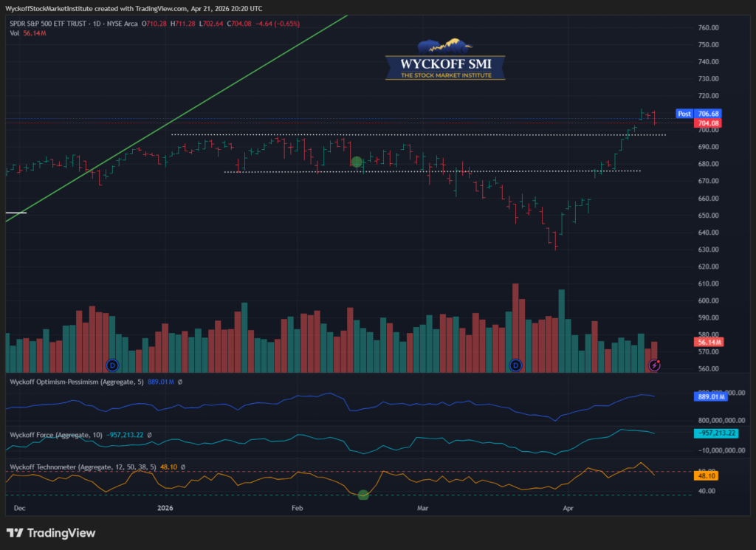
Task: Click the ø symbol beside Technometer value
Action: [x=183, y=467]
